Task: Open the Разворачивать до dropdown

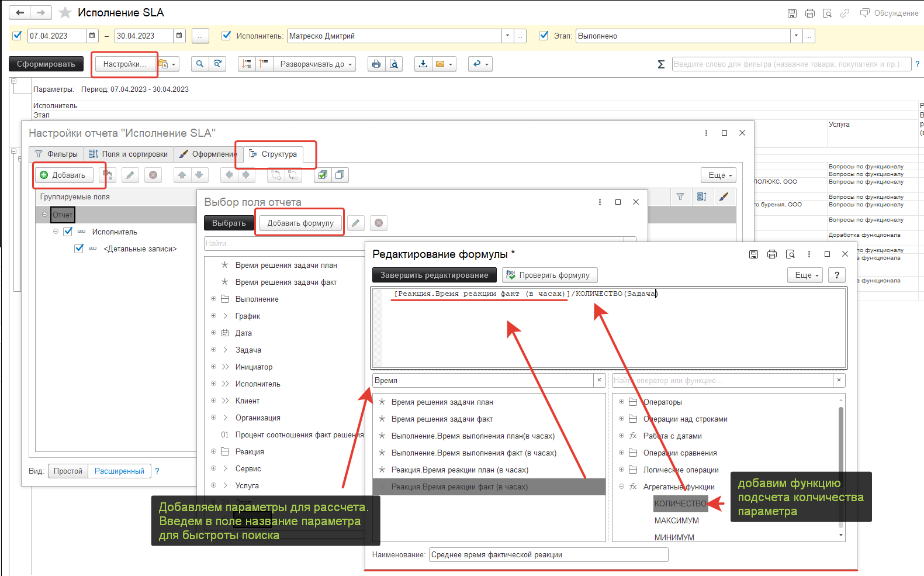Action: (x=316, y=64)
